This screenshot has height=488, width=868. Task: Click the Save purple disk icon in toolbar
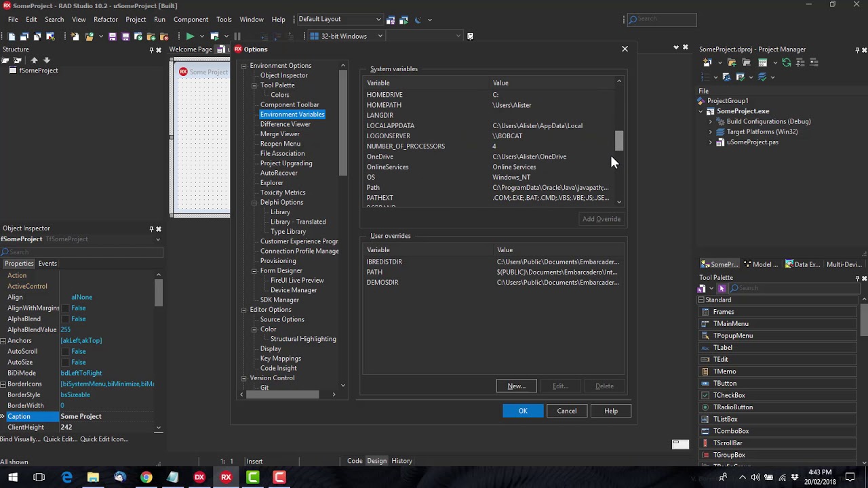click(113, 36)
